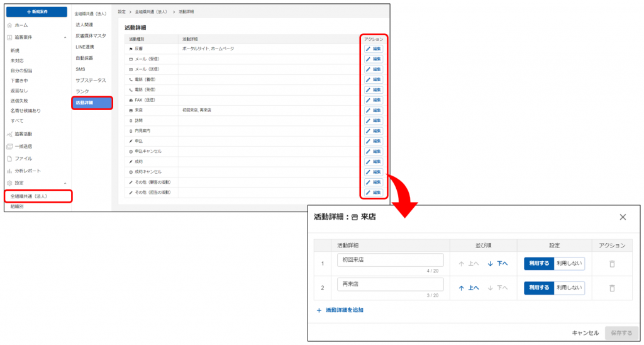Image resolution: width=644 pixels, height=345 pixels.
Task: Edit the 成約 activity row
Action: pyautogui.click(x=374, y=162)
